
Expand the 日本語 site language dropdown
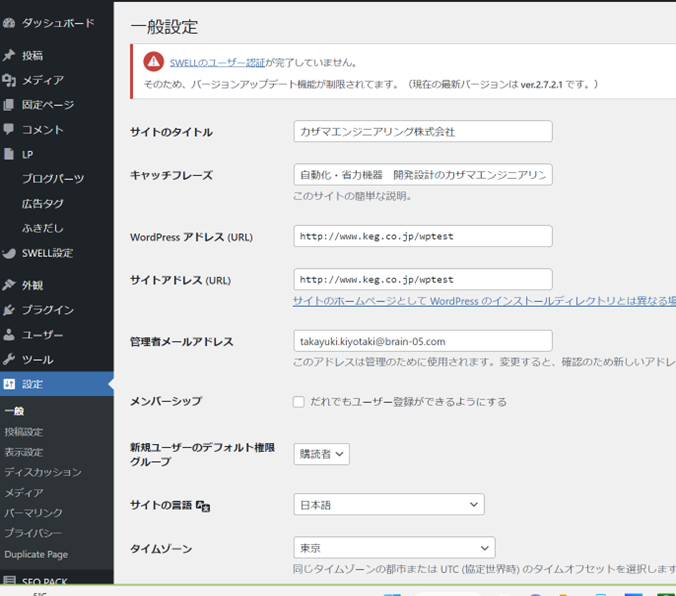click(x=388, y=505)
